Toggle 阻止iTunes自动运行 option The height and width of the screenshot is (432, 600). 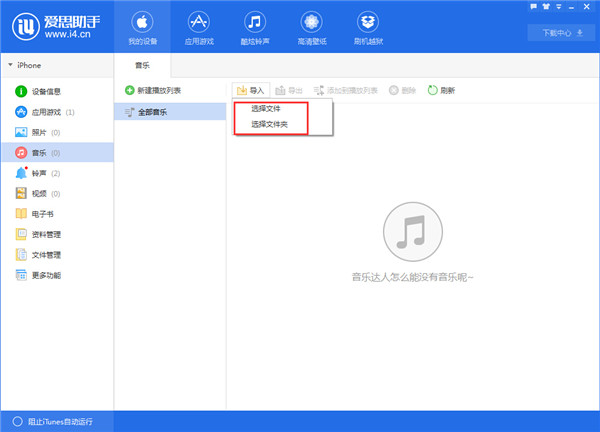point(53,422)
